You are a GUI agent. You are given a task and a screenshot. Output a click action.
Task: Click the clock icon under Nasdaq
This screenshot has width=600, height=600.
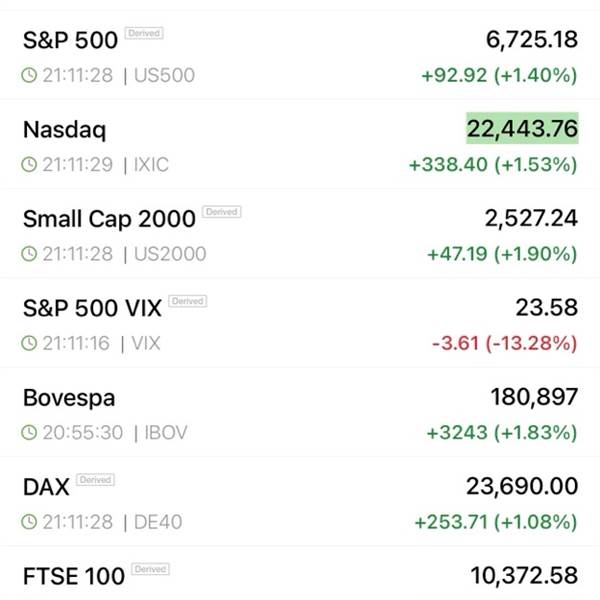coord(29,165)
